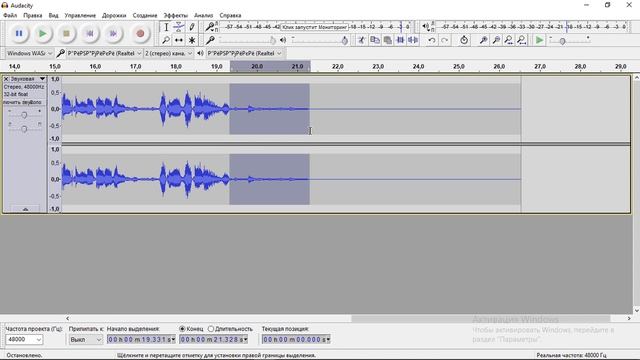Click Play-at-speed green arrow
Image resolution: width=640 pixels, height=360 pixels.
539,40
